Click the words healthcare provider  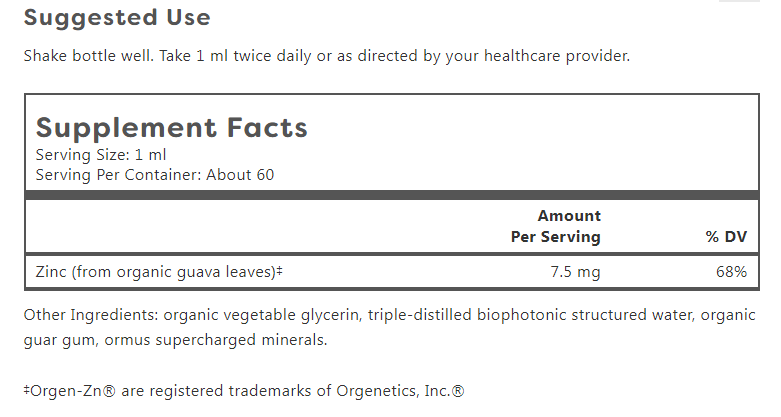pos(557,56)
